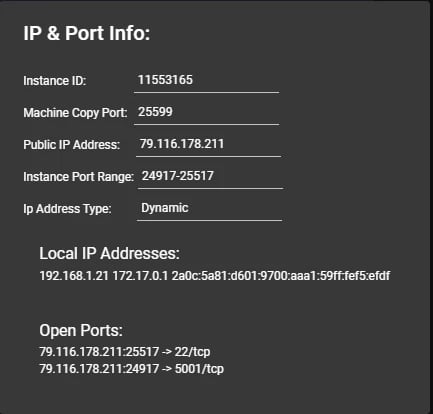
Task: Click the Instance ID field 11553165
Action: point(206,80)
